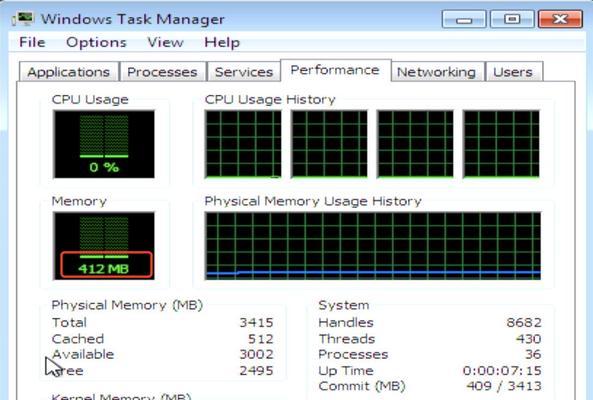
Task: Click the last CPU Usage History graph
Action: (x=501, y=144)
